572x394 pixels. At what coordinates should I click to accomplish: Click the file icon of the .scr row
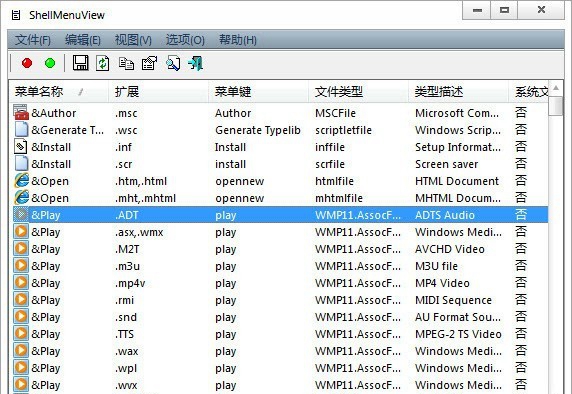click(21, 163)
